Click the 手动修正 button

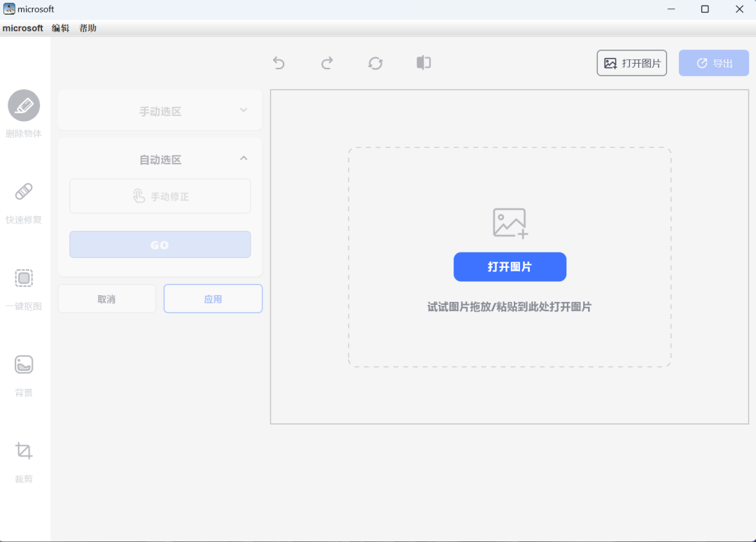(x=160, y=197)
